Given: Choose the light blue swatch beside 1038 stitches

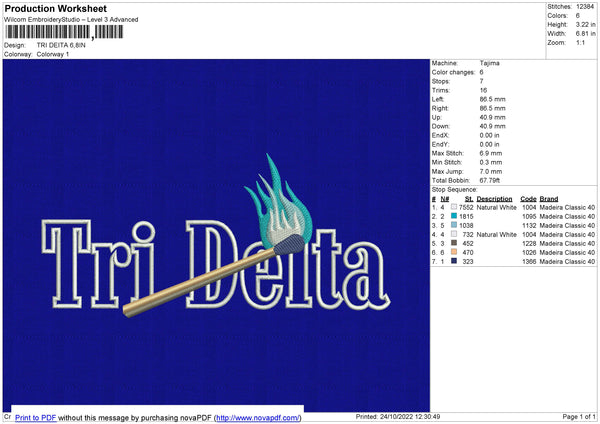Looking at the screenshot, I should [x=454, y=225].
